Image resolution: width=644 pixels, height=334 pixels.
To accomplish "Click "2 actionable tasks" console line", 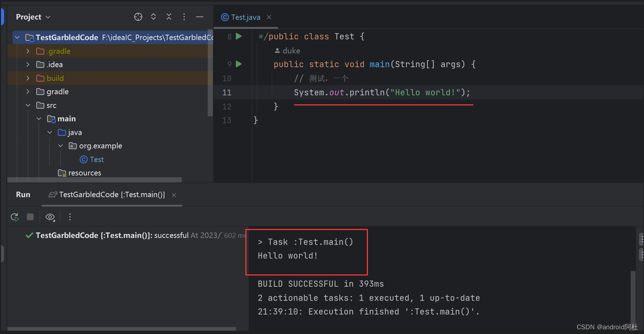I will pos(369,298).
